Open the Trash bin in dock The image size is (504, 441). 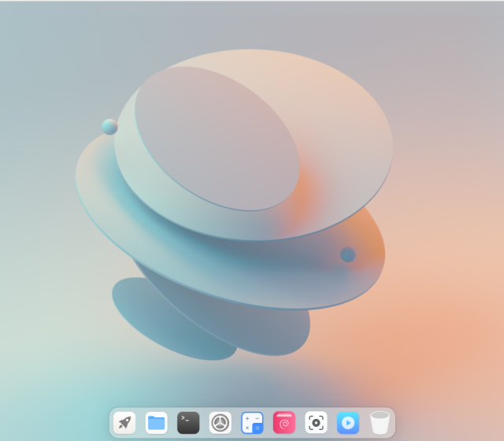click(380, 423)
